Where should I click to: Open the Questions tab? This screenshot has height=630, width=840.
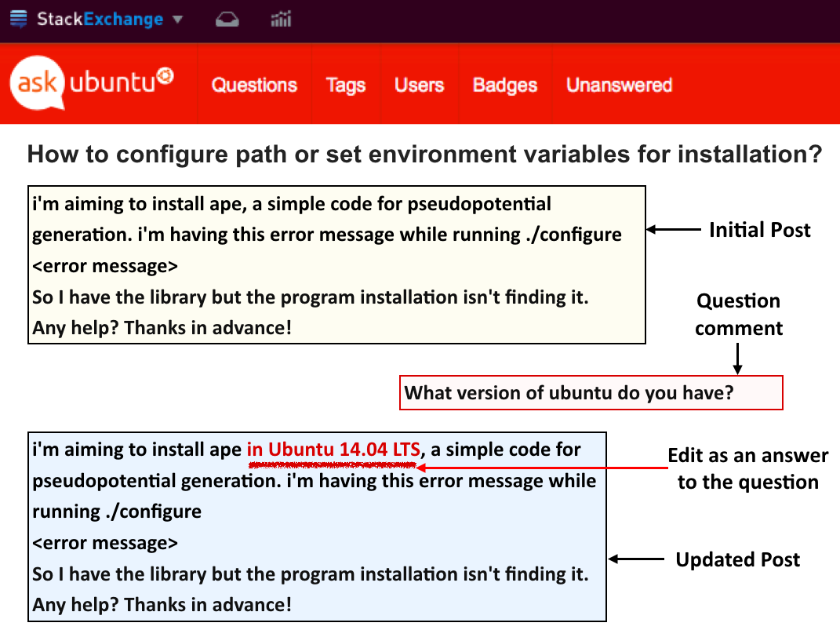tap(254, 85)
